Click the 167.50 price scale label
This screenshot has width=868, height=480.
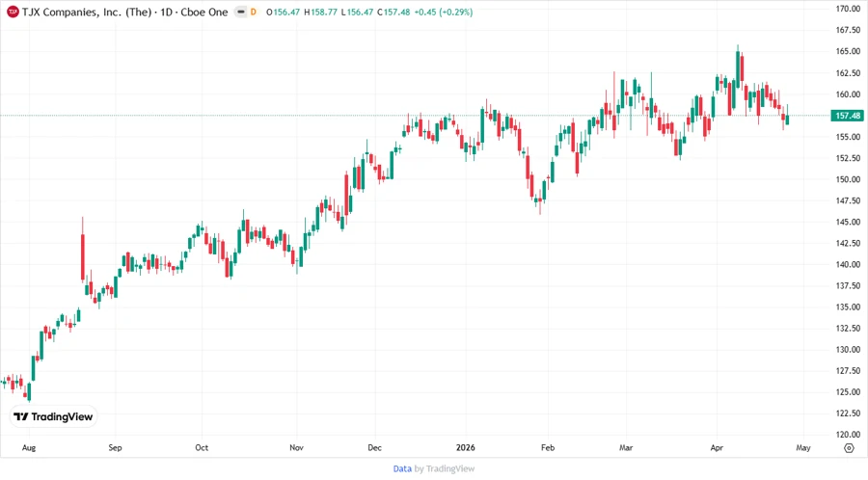(x=848, y=30)
